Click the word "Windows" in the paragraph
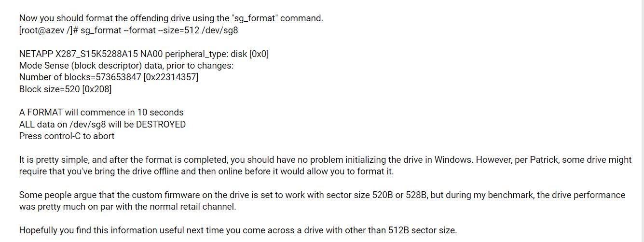This screenshot has width=644, height=242. click(x=452, y=160)
